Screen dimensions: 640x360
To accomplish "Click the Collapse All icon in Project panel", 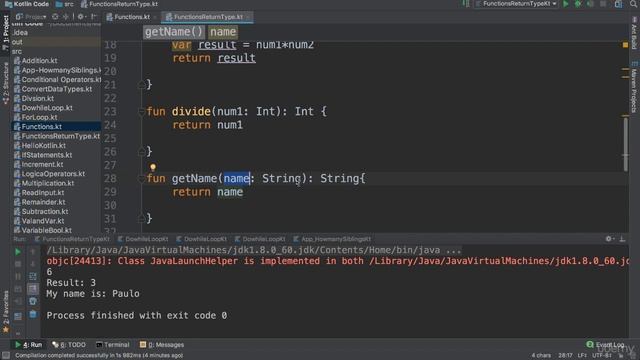I will 66,17.
